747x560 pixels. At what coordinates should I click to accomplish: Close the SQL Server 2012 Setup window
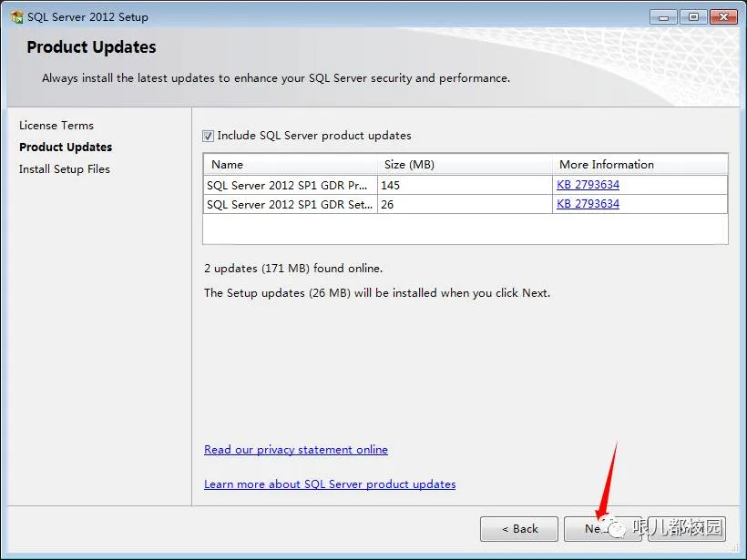pyautogui.click(x=723, y=17)
